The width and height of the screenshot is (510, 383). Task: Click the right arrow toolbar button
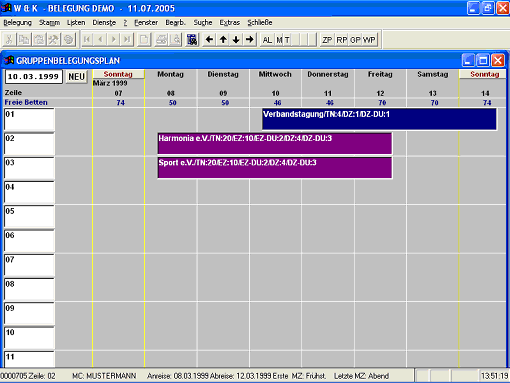pyautogui.click(x=249, y=40)
